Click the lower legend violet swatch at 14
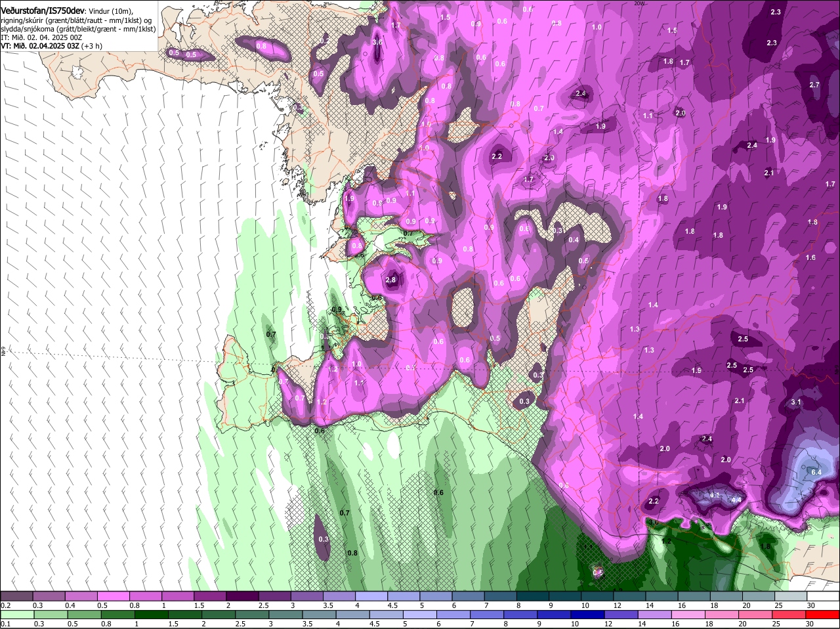Screen dimensions: 840x629 pos(655,614)
